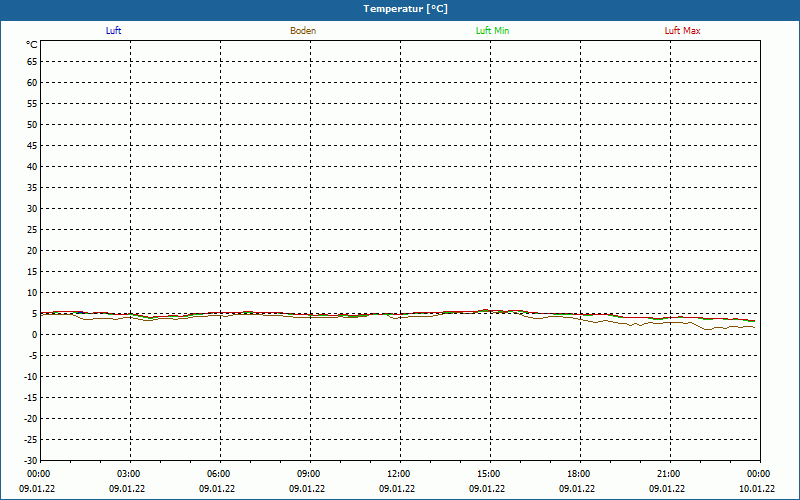Viewport: 800px width, 500px height.
Task: Click the °C unit label on the axis
Action: tap(32, 45)
